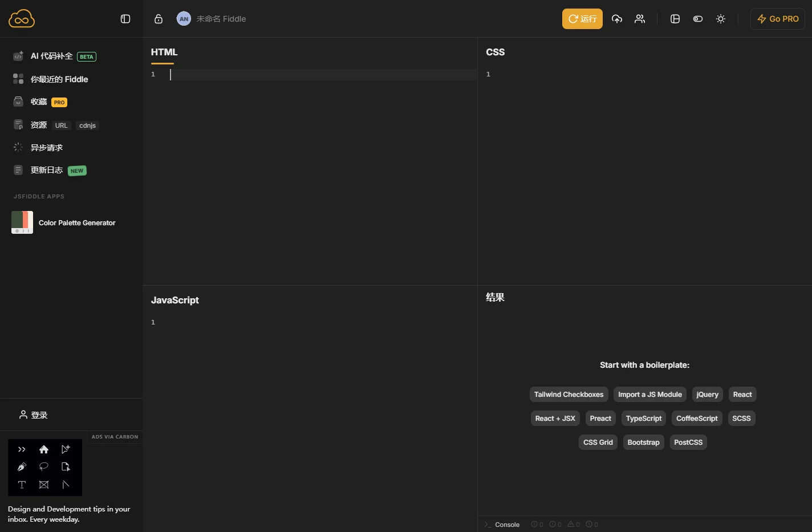Image resolution: width=812 pixels, height=532 pixels.
Task: Click the async requests spinner icon
Action: [x=18, y=147]
